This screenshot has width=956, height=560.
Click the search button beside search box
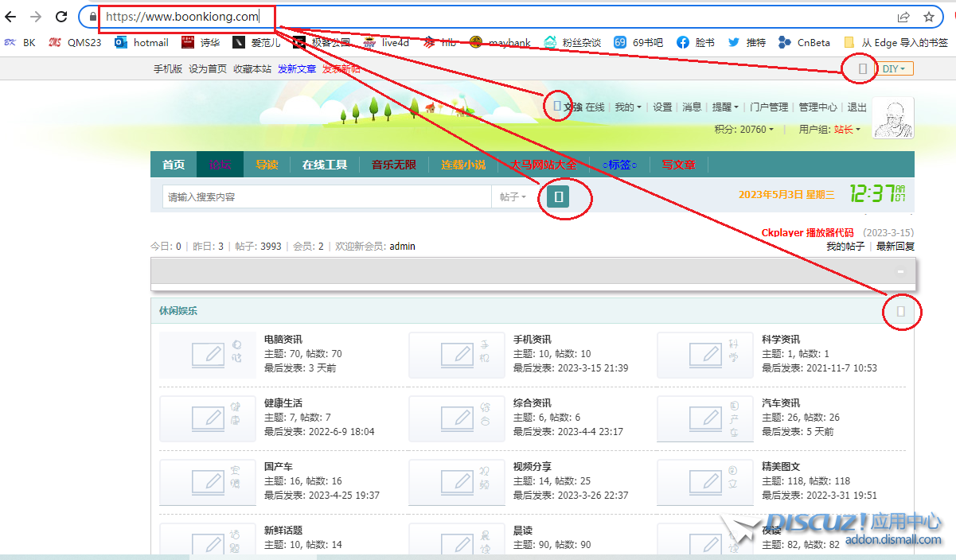tap(559, 196)
